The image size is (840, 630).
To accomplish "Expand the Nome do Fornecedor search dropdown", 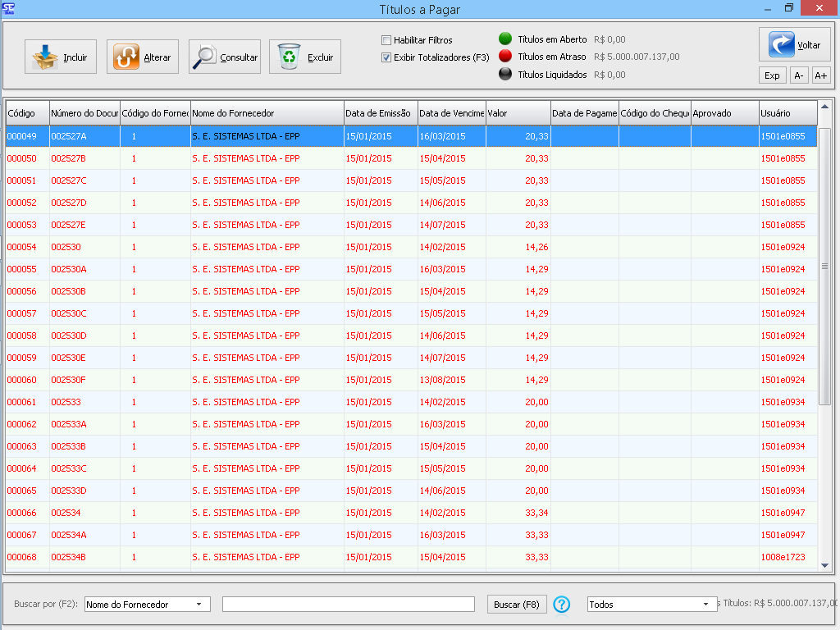I will point(199,605).
